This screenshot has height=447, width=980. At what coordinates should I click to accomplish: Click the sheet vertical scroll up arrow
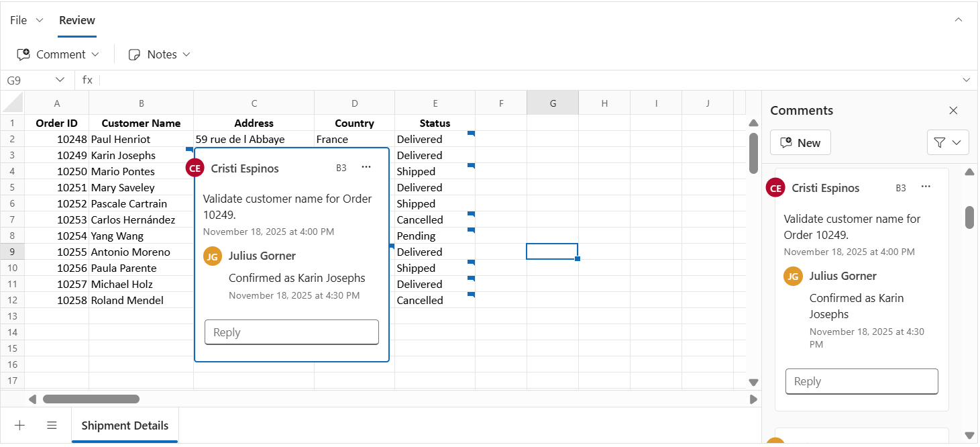[x=753, y=123]
